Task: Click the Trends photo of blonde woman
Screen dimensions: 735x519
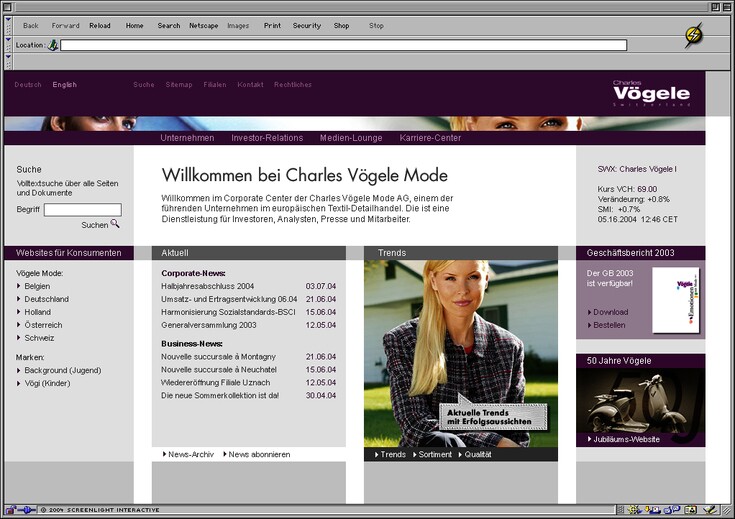Action: tap(461, 354)
